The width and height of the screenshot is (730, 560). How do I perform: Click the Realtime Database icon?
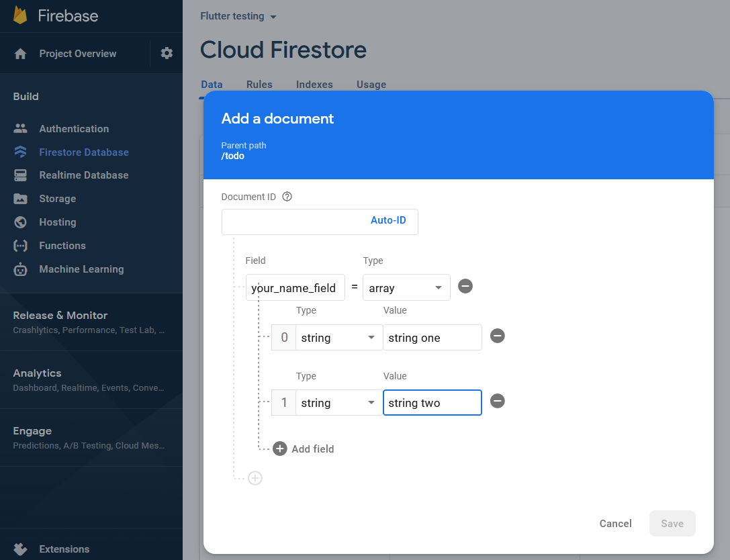21,175
